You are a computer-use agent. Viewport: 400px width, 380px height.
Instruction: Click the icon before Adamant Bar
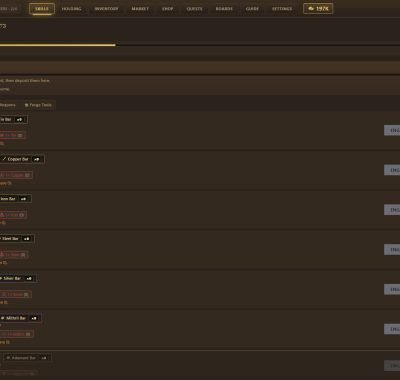pos(8,358)
